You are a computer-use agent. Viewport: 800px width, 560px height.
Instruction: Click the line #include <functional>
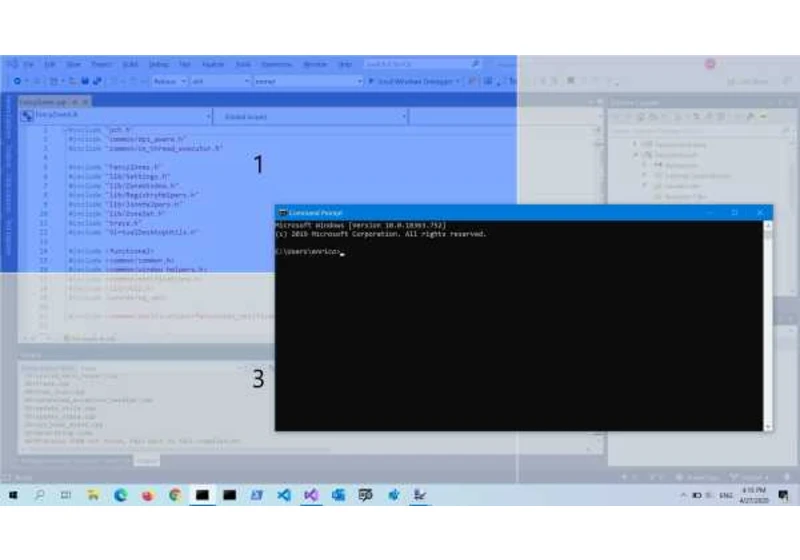click(x=111, y=251)
